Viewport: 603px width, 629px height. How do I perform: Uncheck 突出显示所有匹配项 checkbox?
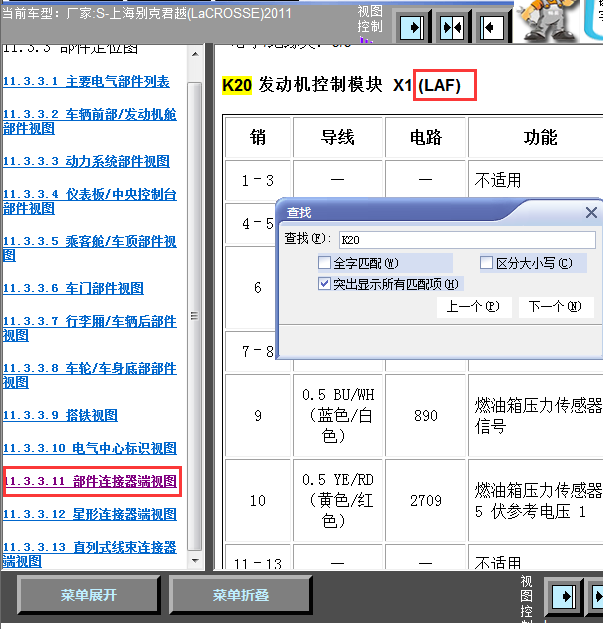(x=324, y=284)
